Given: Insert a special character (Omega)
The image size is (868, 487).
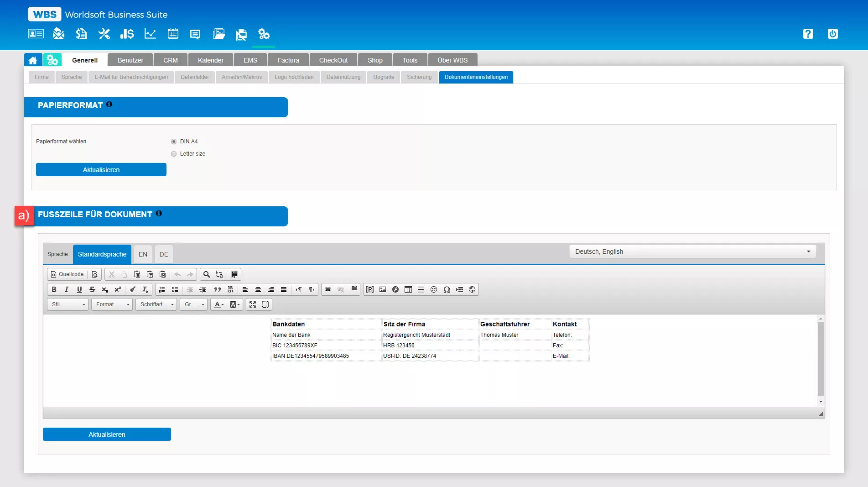Looking at the screenshot, I should point(447,289).
